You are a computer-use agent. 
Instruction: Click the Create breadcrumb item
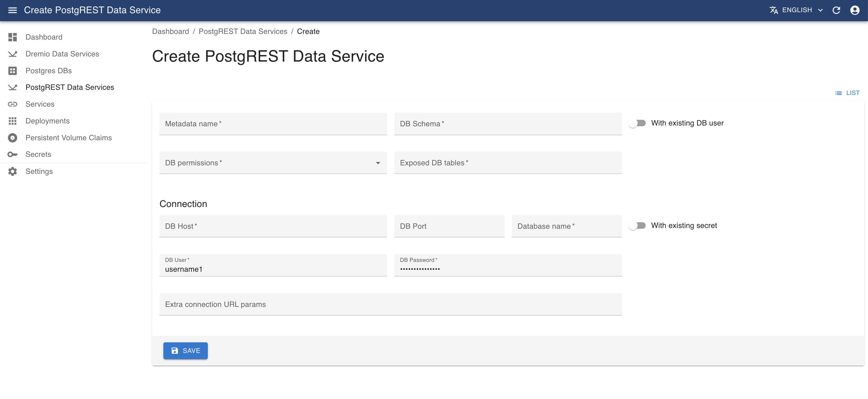click(x=308, y=31)
